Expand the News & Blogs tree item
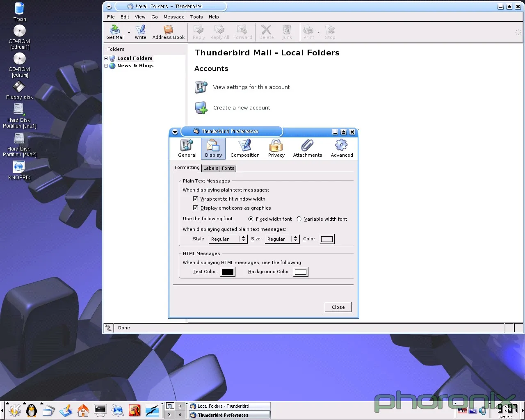The width and height of the screenshot is (525, 420). tap(106, 66)
